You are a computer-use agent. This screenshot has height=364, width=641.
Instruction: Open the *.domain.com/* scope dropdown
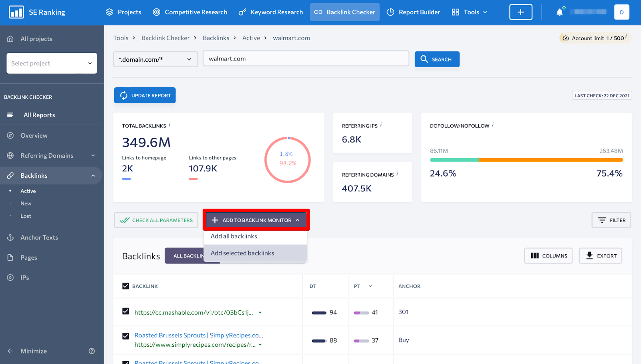pos(155,59)
